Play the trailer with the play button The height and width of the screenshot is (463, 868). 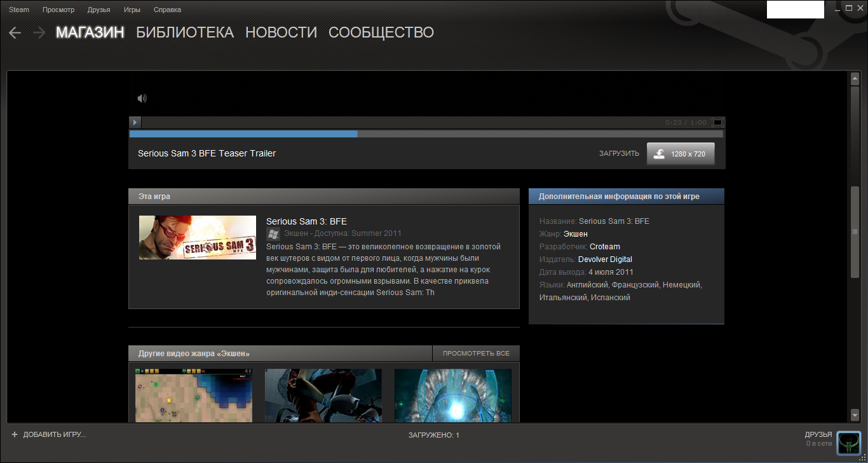[135, 122]
